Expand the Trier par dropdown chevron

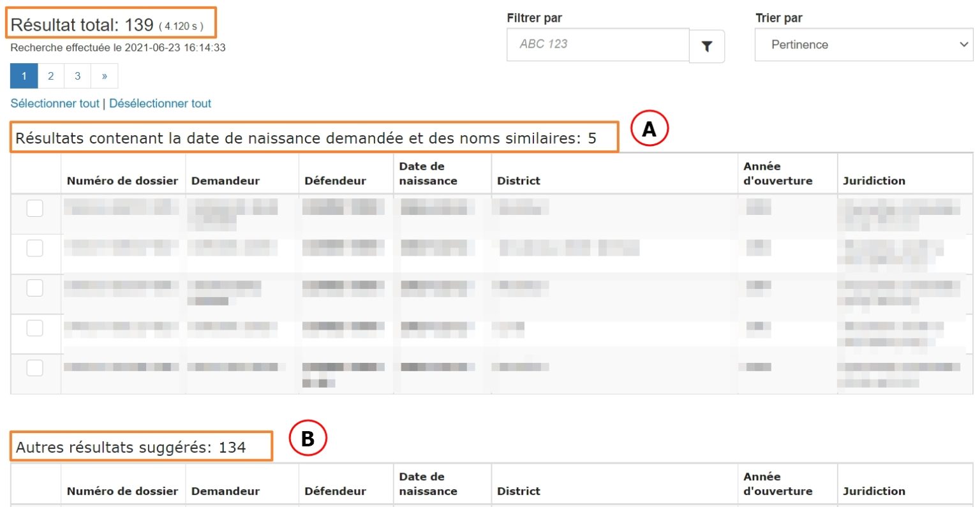click(x=965, y=45)
